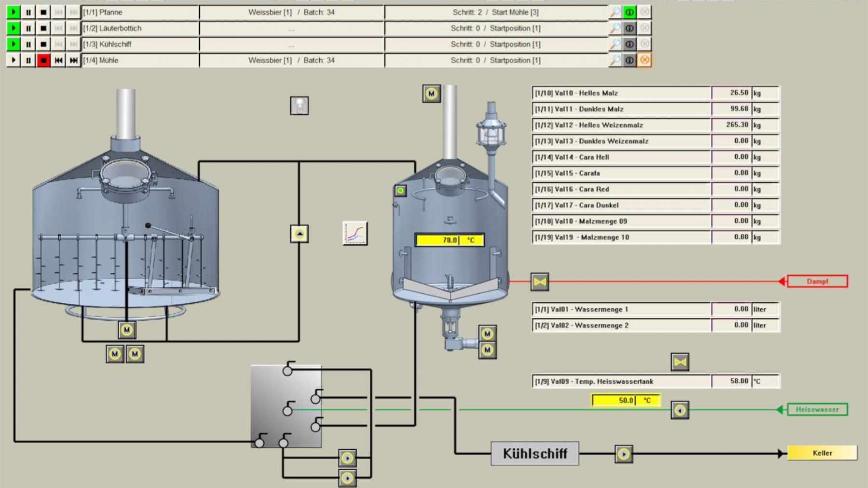Click the pump icon between Kühlschiff and Keller
Screen dimensions: 868x488
point(623,453)
